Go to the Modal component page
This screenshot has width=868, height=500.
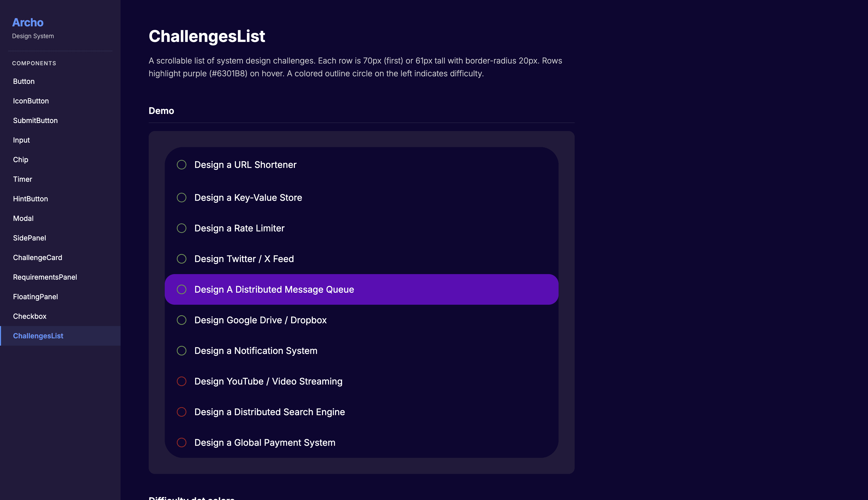click(x=23, y=218)
